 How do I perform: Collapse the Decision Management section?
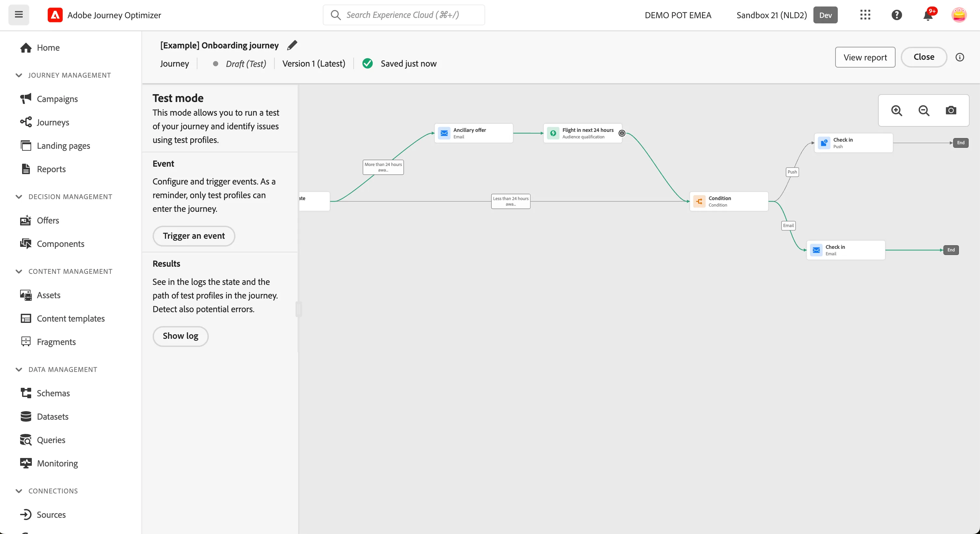click(19, 197)
